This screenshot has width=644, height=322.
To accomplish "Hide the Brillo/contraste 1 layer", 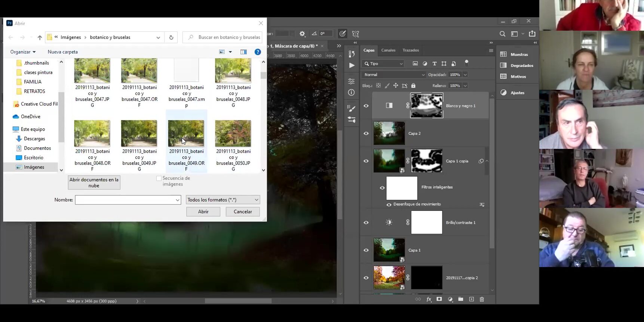I will click(x=366, y=223).
